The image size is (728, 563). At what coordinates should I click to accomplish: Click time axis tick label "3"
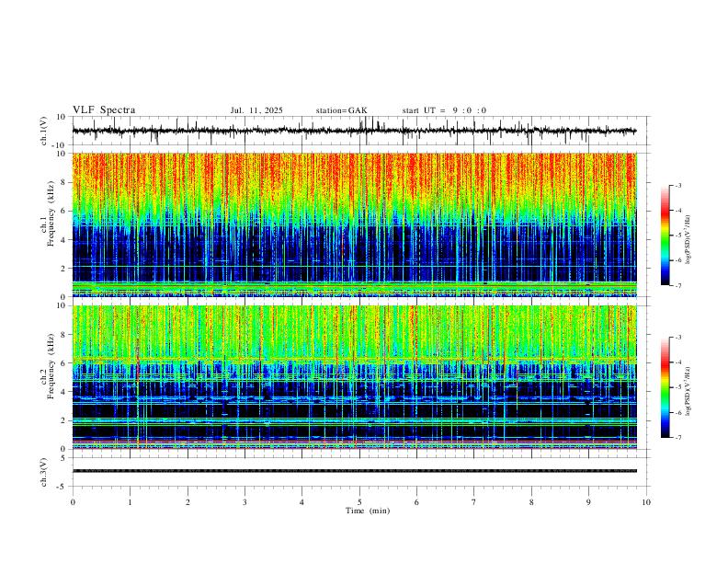[x=245, y=502]
